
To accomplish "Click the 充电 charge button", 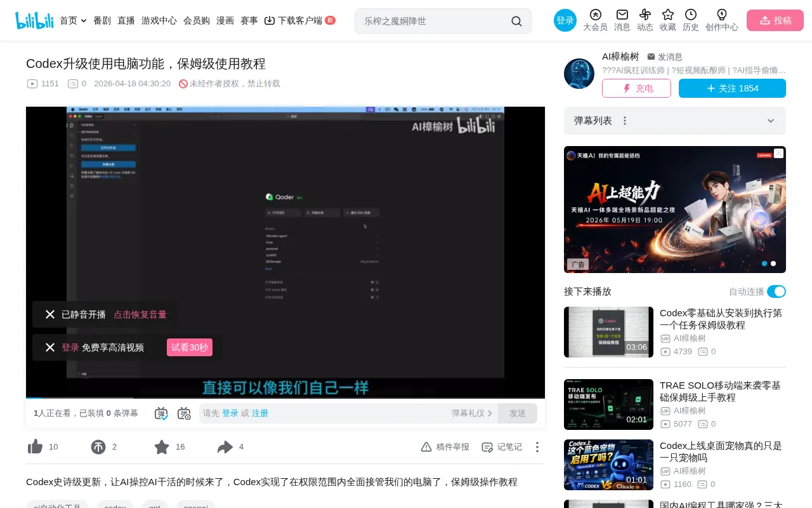I will [636, 88].
